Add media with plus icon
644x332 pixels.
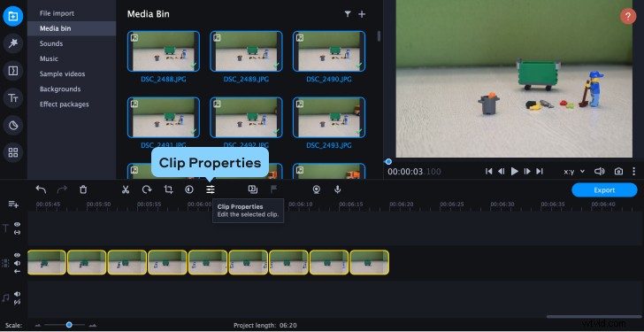click(x=362, y=14)
